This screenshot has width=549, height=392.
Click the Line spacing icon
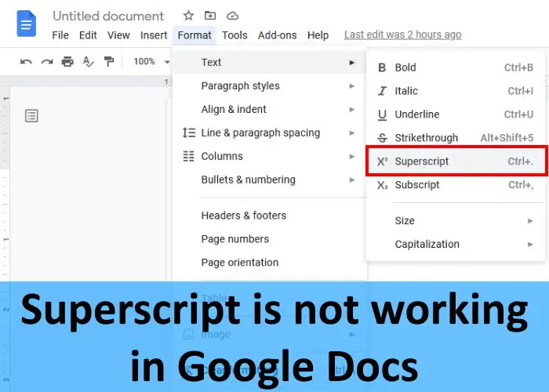coord(189,132)
